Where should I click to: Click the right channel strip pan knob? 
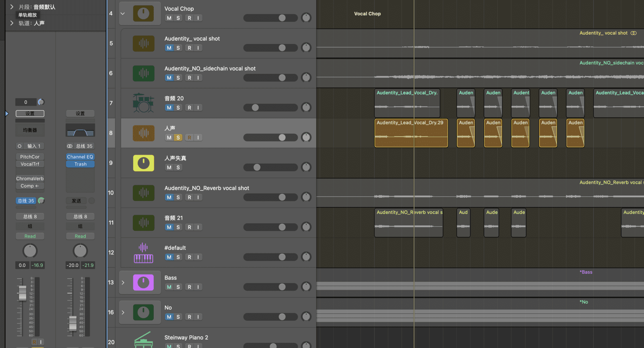(x=80, y=251)
